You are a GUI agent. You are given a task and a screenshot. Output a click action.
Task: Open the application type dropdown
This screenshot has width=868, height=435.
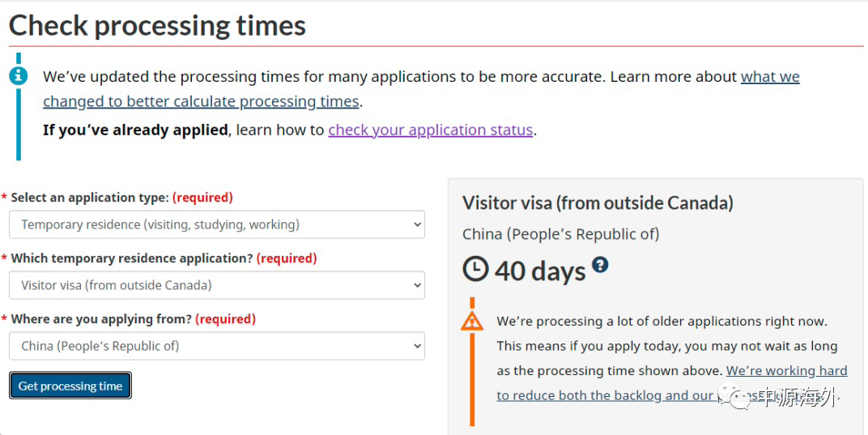click(x=217, y=224)
